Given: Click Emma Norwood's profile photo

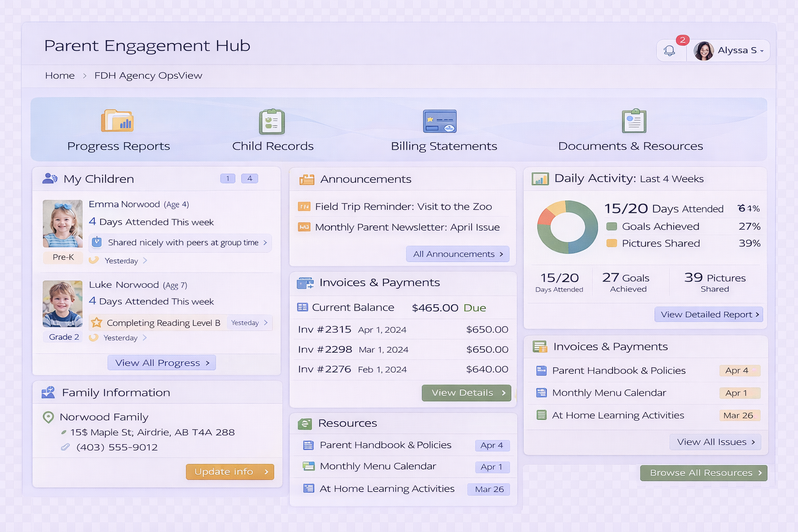Looking at the screenshot, I should tap(62, 223).
